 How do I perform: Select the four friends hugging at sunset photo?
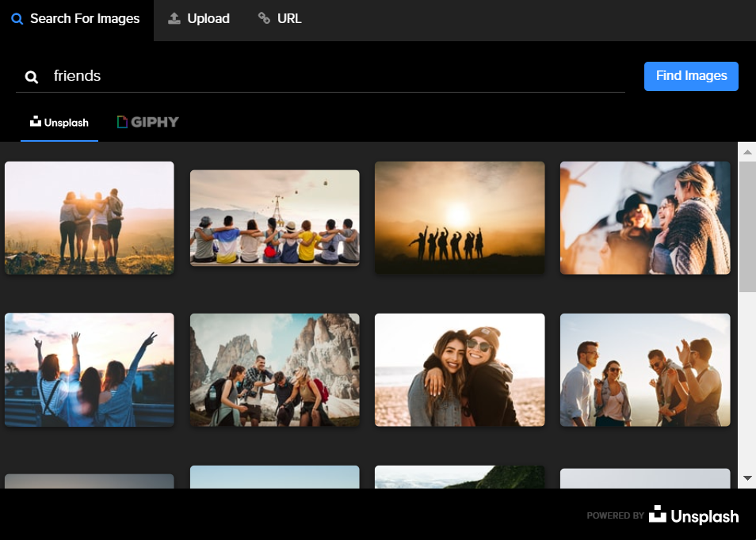pyautogui.click(x=90, y=218)
